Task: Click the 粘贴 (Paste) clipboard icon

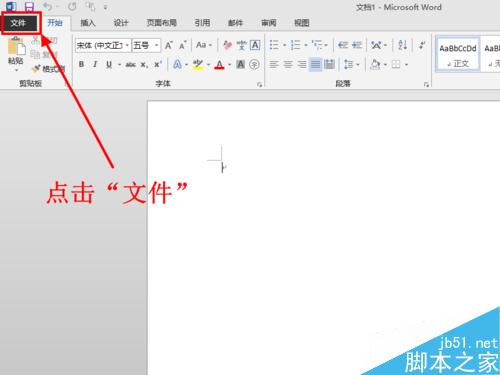Action: pos(16,46)
